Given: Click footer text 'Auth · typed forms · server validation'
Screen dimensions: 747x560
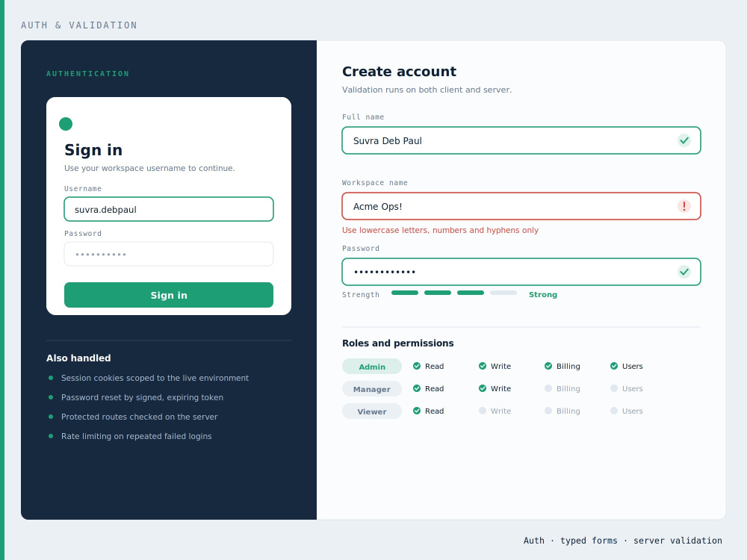Looking at the screenshot, I should pyautogui.click(x=623, y=541).
